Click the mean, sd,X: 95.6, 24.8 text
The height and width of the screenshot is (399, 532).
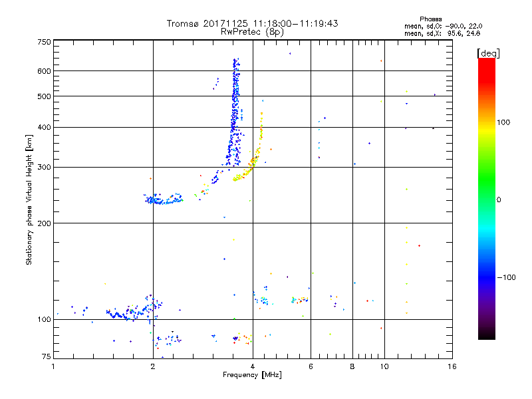[442, 33]
